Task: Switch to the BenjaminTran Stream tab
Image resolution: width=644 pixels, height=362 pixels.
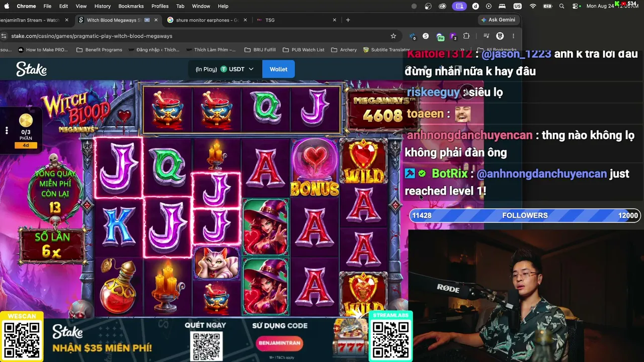Action: tap(30, 20)
